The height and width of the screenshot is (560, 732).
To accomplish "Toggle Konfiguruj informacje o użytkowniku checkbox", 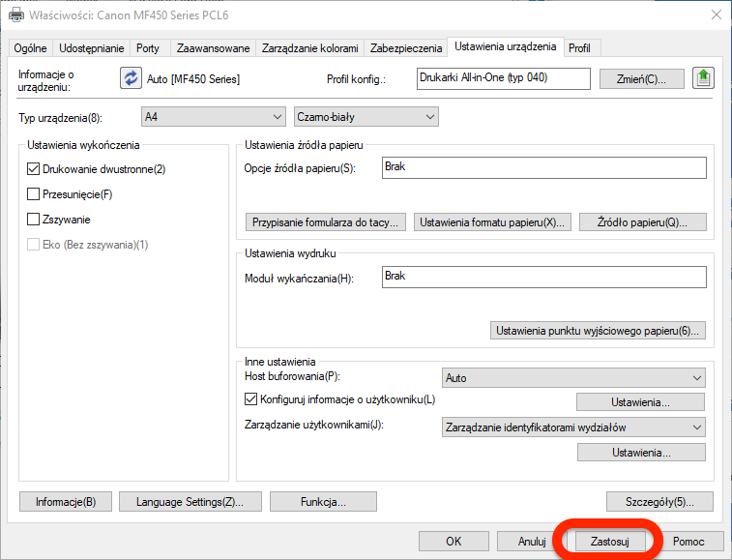I will click(x=250, y=398).
